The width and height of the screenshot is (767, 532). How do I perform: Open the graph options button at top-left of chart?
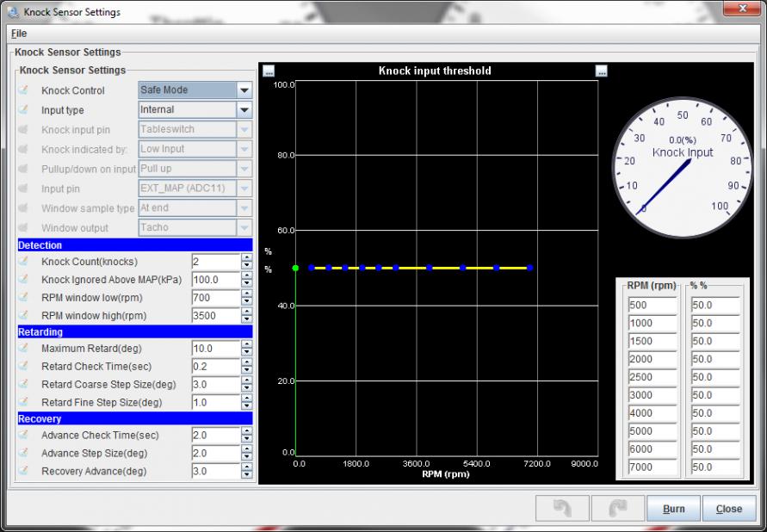(x=269, y=71)
